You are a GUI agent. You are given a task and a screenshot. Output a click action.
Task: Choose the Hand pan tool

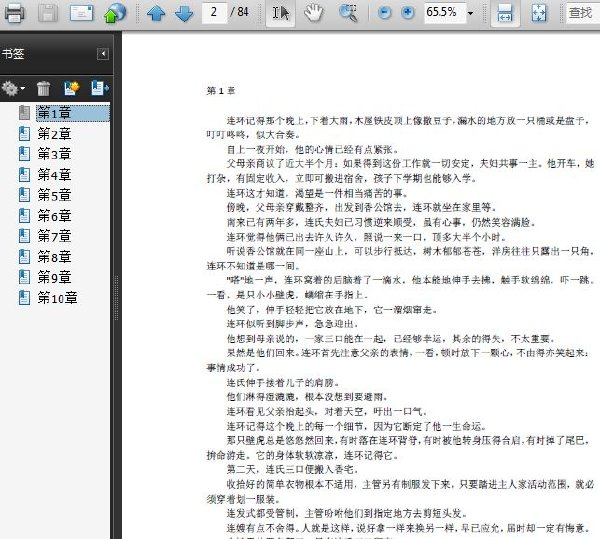(313, 13)
